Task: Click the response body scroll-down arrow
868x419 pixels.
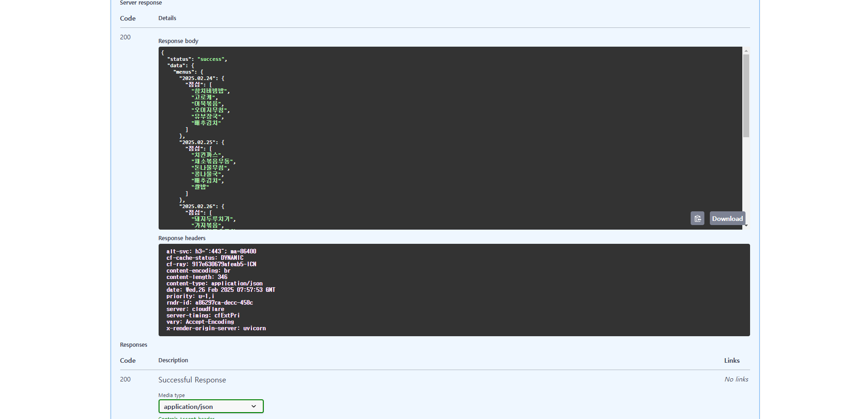Action: [x=746, y=225]
